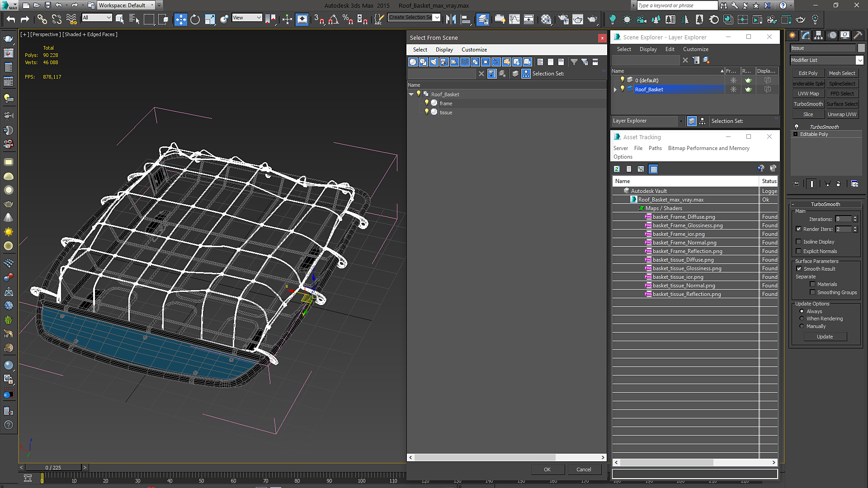Open the Modifier List dropdown

pos(859,60)
